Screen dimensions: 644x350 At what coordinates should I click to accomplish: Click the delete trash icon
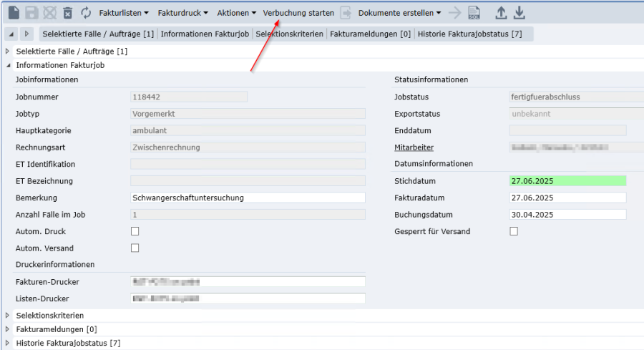[x=68, y=13]
